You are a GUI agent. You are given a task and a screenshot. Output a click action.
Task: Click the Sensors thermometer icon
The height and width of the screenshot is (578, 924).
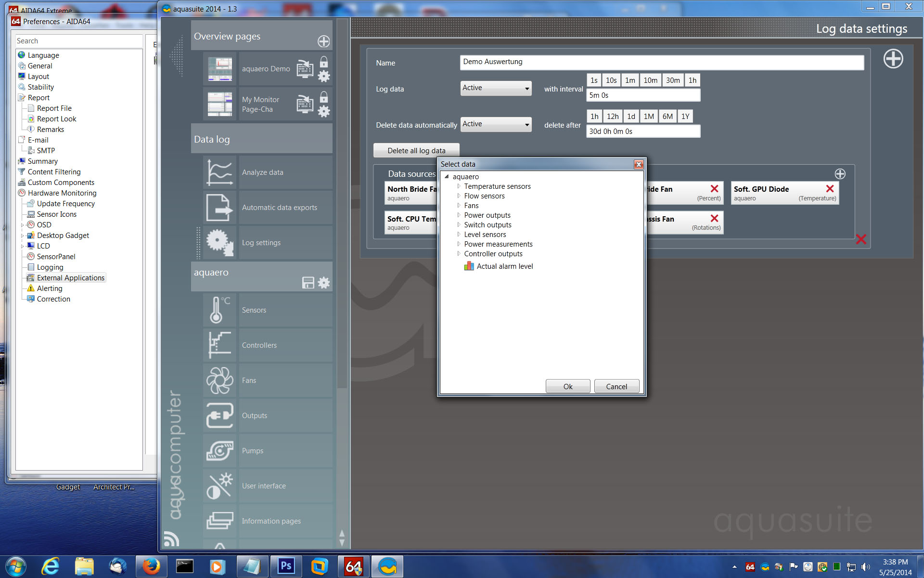pyautogui.click(x=219, y=310)
